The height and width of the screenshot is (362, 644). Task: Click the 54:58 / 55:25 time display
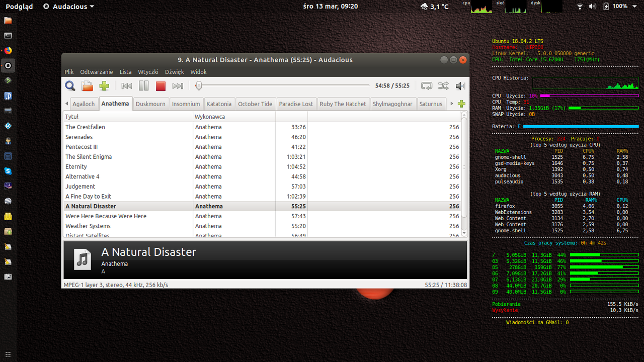tap(392, 86)
